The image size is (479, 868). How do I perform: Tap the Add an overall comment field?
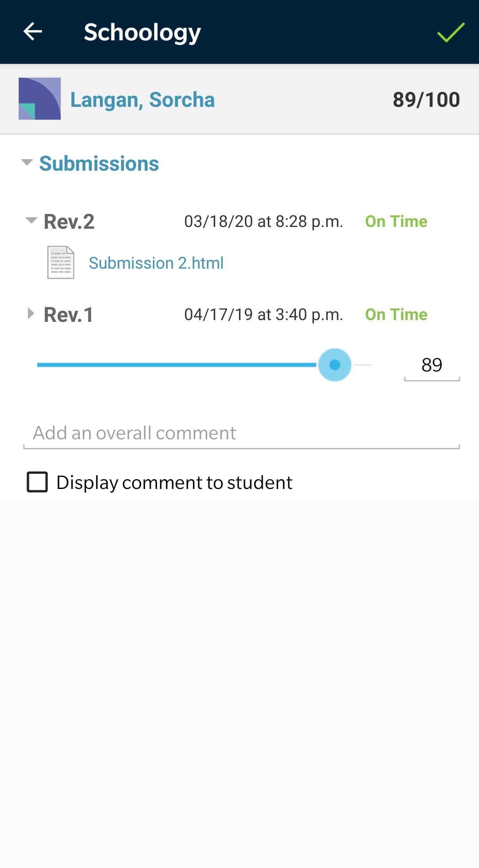[x=241, y=433]
